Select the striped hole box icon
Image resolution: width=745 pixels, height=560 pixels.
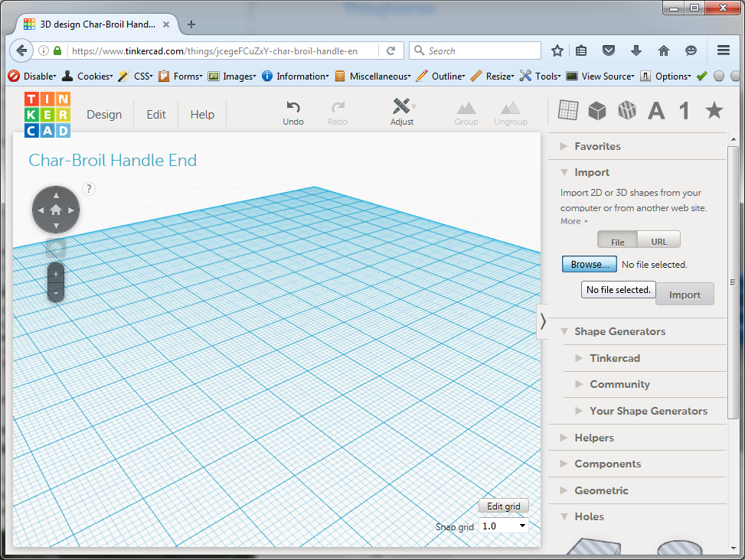(626, 111)
